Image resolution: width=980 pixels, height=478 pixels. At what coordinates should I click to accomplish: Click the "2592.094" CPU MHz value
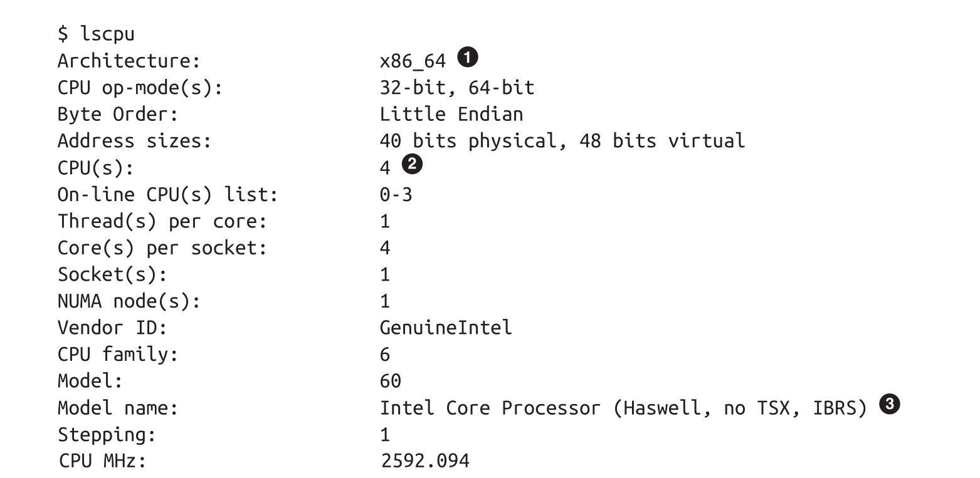click(424, 461)
